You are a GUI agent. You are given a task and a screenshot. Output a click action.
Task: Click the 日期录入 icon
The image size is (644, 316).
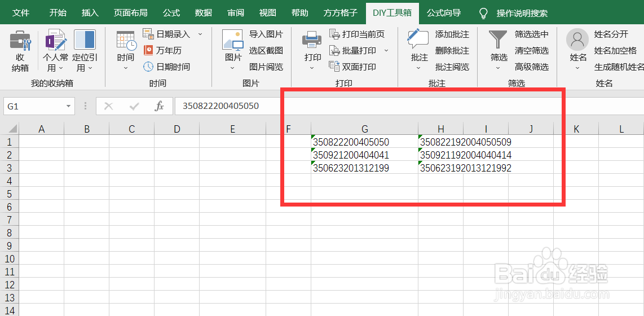click(148, 33)
